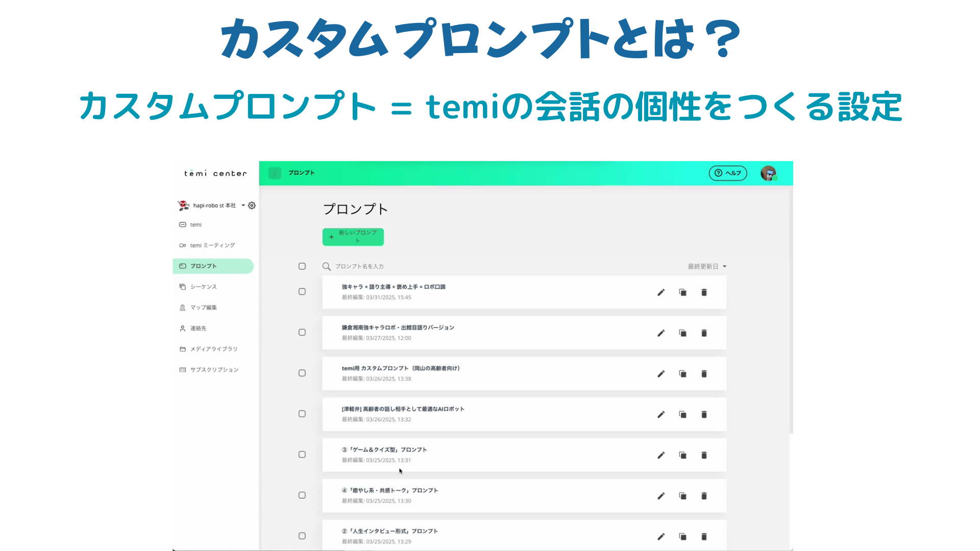
Task: Delete the temi用 カスタムプロンプト entry
Action: 704,374
